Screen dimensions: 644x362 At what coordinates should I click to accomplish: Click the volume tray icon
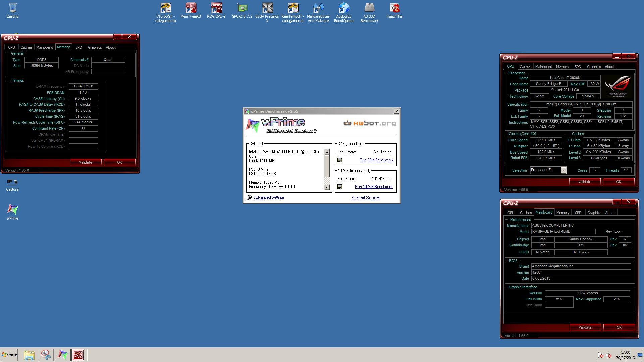point(609,355)
